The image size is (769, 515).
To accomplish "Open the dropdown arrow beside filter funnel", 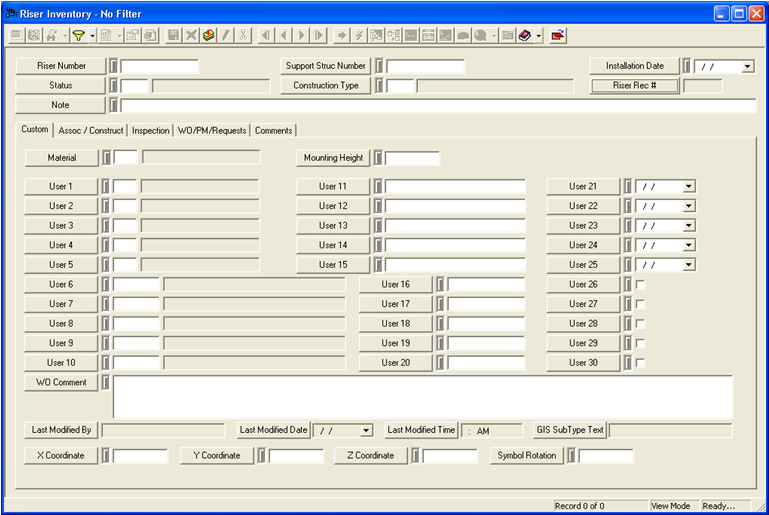I will (92, 35).
